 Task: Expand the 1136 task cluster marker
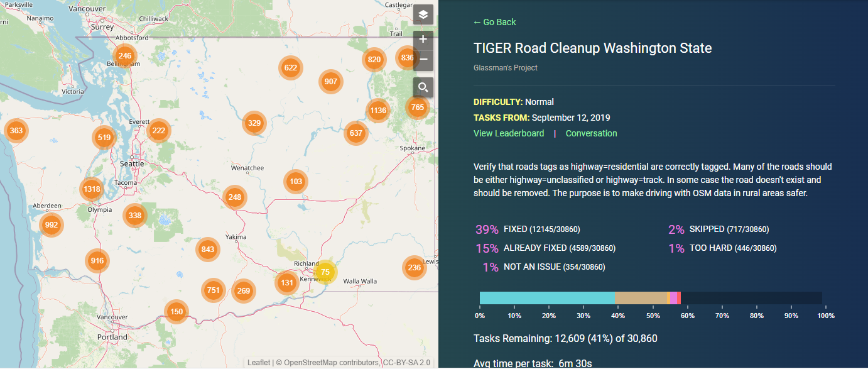click(x=378, y=111)
